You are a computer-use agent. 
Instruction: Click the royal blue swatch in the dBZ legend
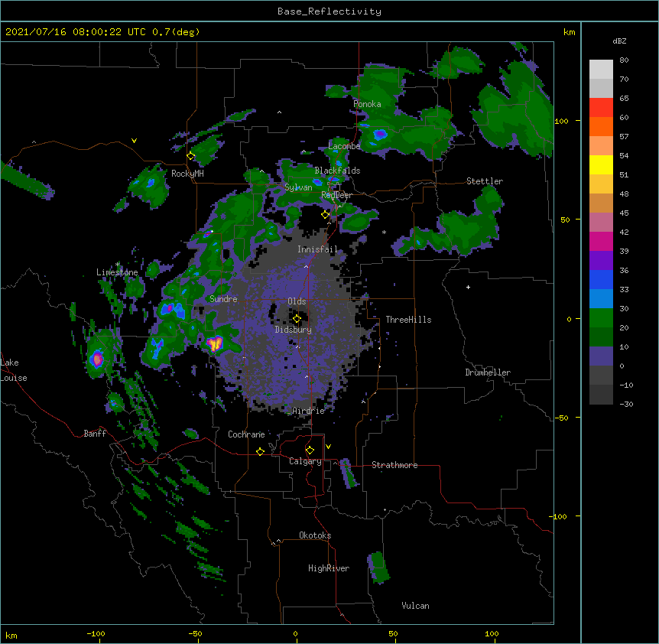601,279
